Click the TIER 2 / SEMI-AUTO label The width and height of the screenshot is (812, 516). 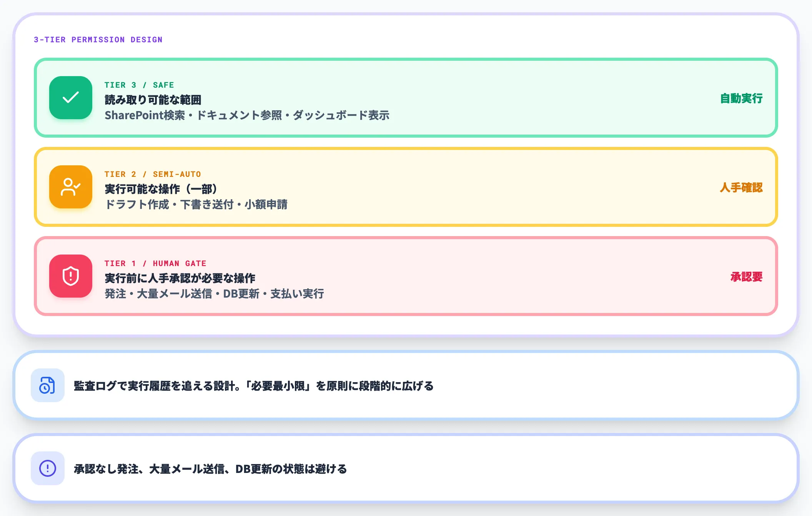point(153,174)
